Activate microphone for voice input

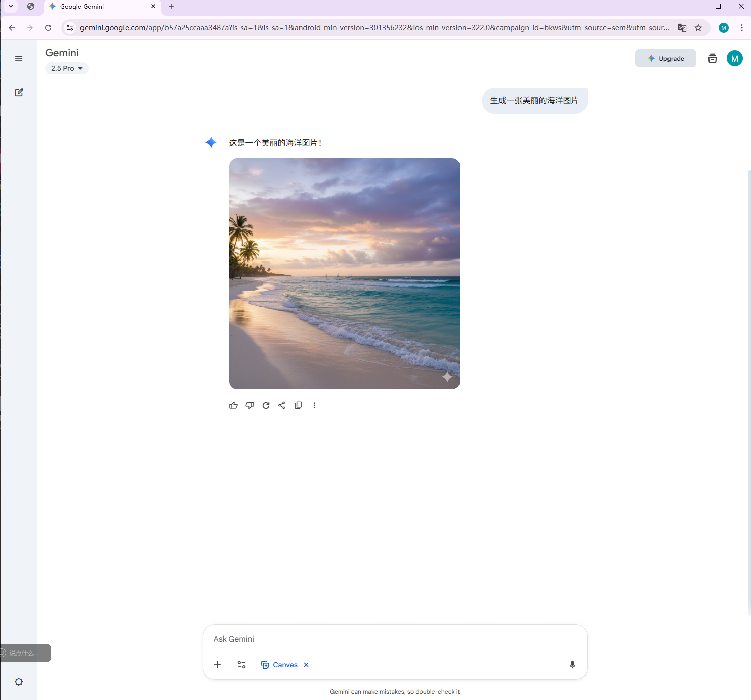point(572,664)
